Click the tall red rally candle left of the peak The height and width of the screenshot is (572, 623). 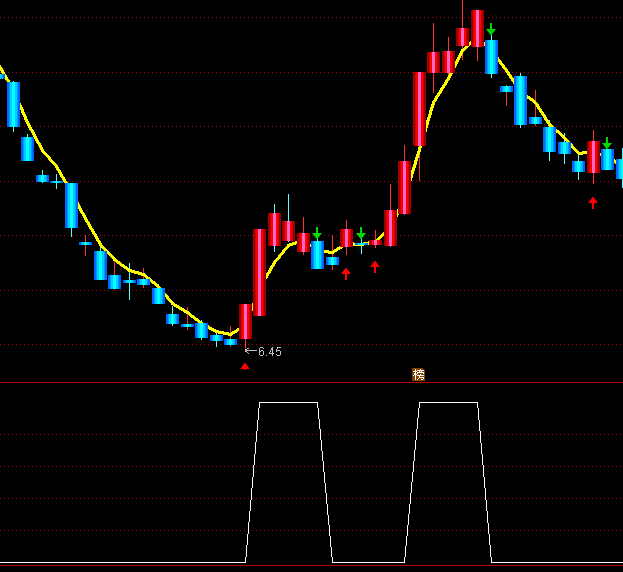(419, 108)
